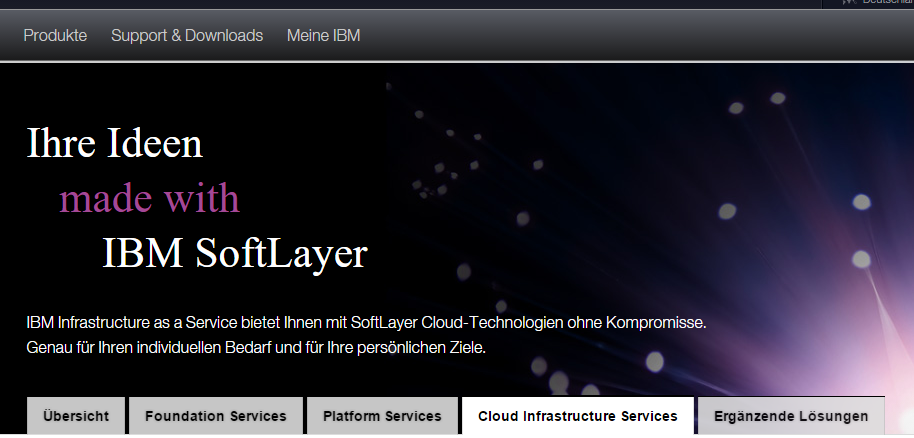
Task: Open Support & Downloads menu
Action: (x=187, y=36)
